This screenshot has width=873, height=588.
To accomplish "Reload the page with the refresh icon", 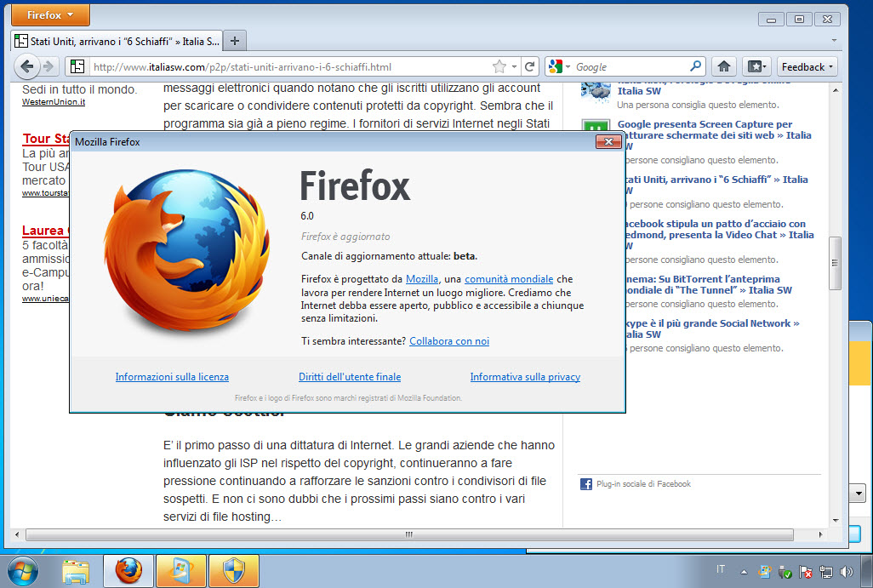I will (x=530, y=67).
